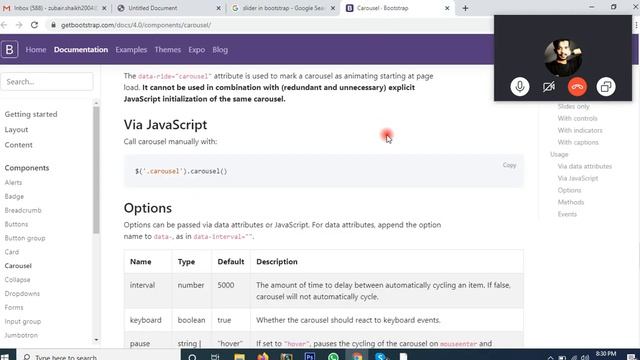The height and width of the screenshot is (360, 640).
Task: Close the Google search tab
Action: coord(333,8)
